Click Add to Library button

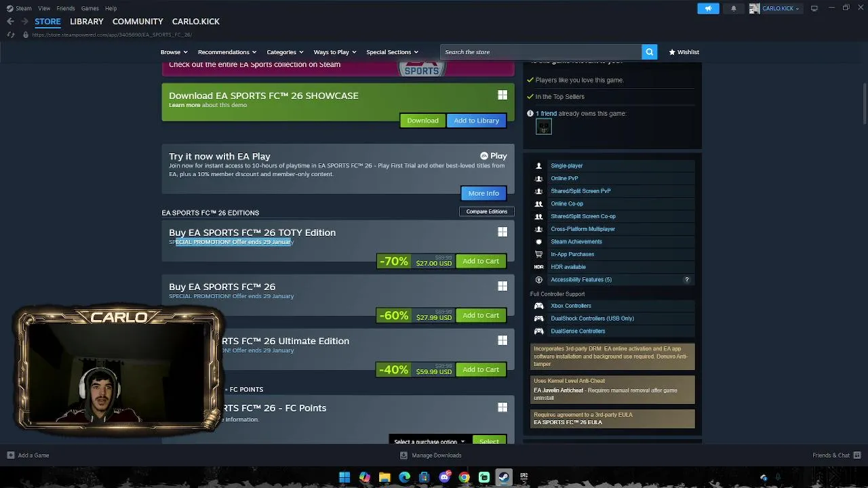[x=477, y=121]
